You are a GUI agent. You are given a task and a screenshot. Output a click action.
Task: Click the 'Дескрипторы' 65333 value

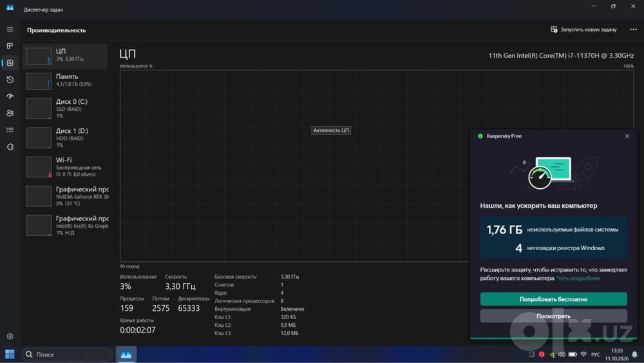click(x=189, y=308)
